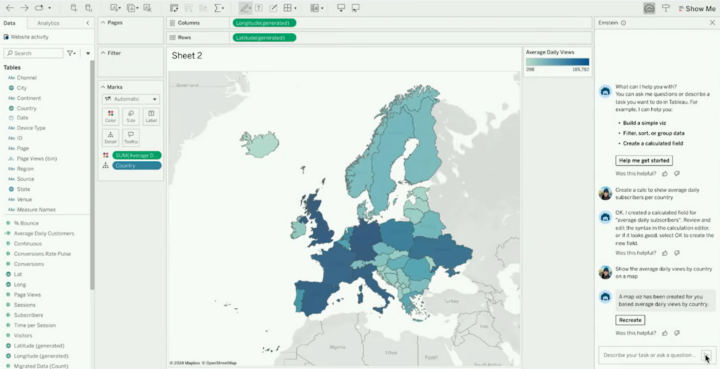Send the Einstein prompt with the arrow button
Viewport: 720px width, 369px height.
[706, 355]
